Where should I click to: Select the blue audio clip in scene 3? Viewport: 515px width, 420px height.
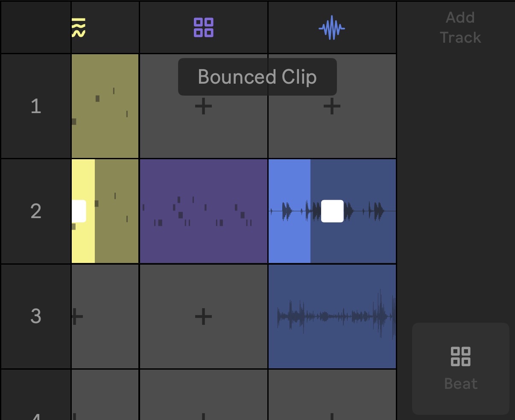point(332,316)
